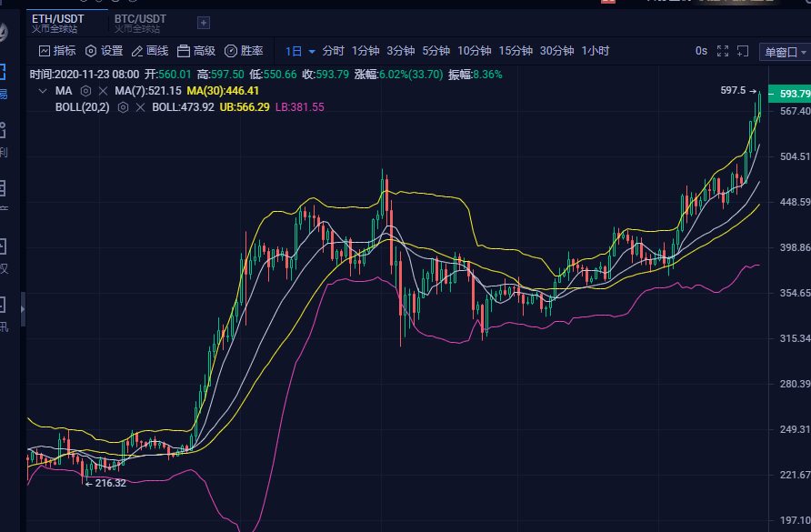Remove the MA indicator with its X
The image size is (811, 532).
coord(103,91)
